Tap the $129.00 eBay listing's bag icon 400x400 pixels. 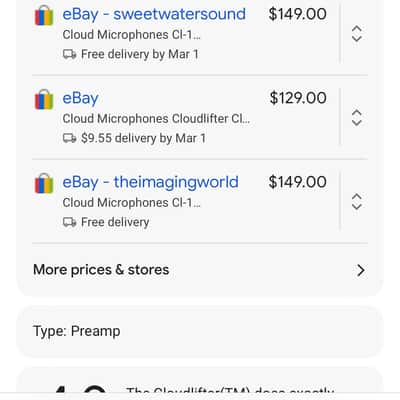(x=44, y=99)
